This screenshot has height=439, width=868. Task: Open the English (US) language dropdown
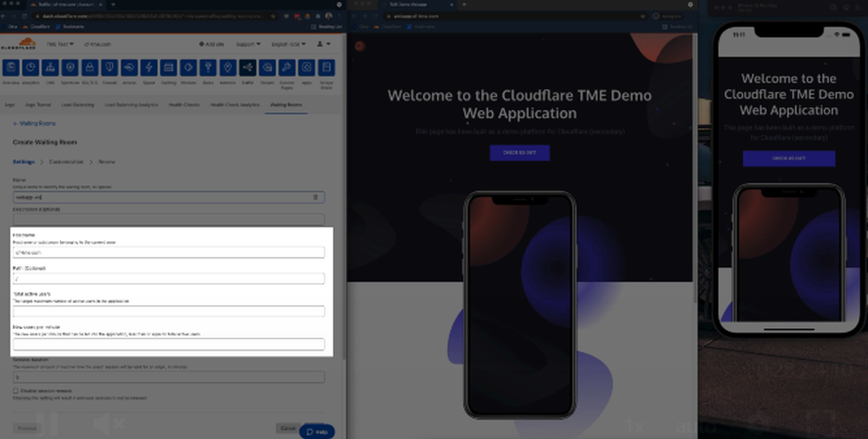[288, 43]
